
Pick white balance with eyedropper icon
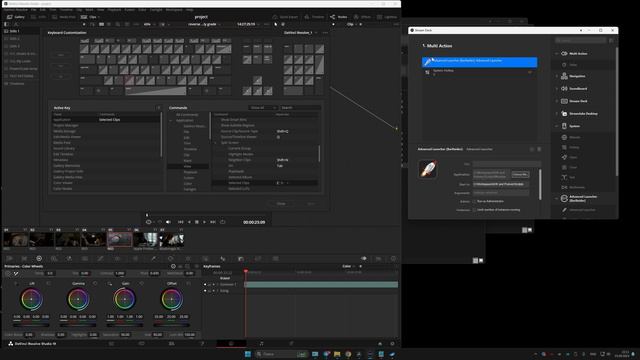pyautogui.click(x=16, y=273)
